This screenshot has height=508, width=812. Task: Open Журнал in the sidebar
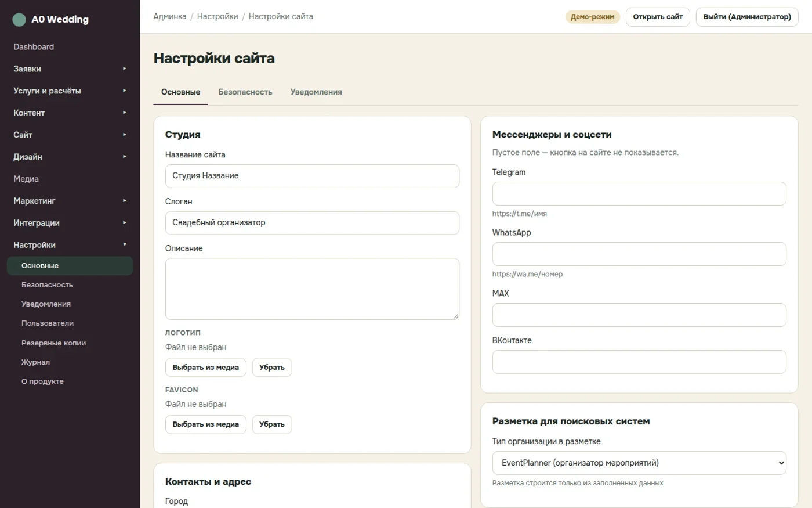(70, 362)
